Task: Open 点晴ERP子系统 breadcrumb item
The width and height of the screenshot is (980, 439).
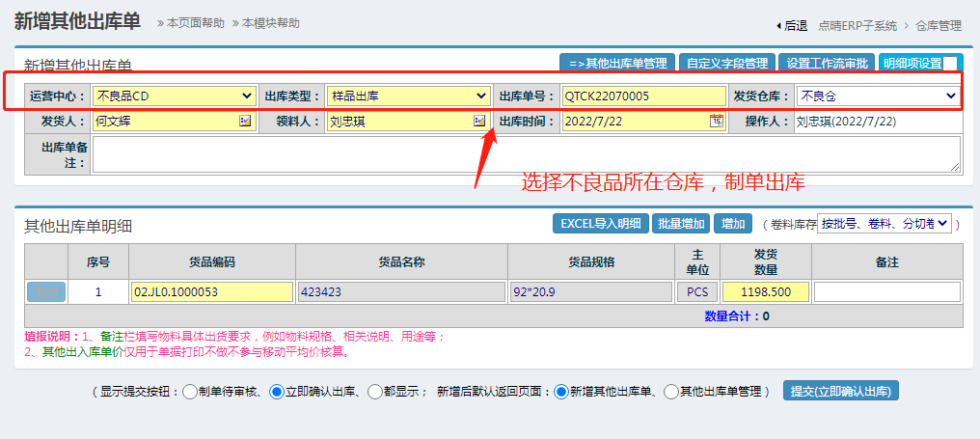Action: pos(857,26)
